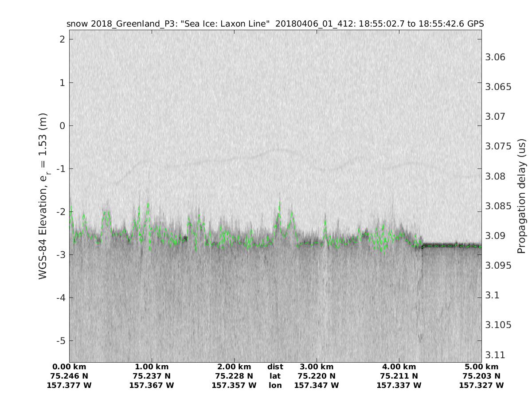Image resolution: width=532 pixels, height=399 pixels.
Task: Click the left axis tick label "0"
Action: [x=63, y=125]
